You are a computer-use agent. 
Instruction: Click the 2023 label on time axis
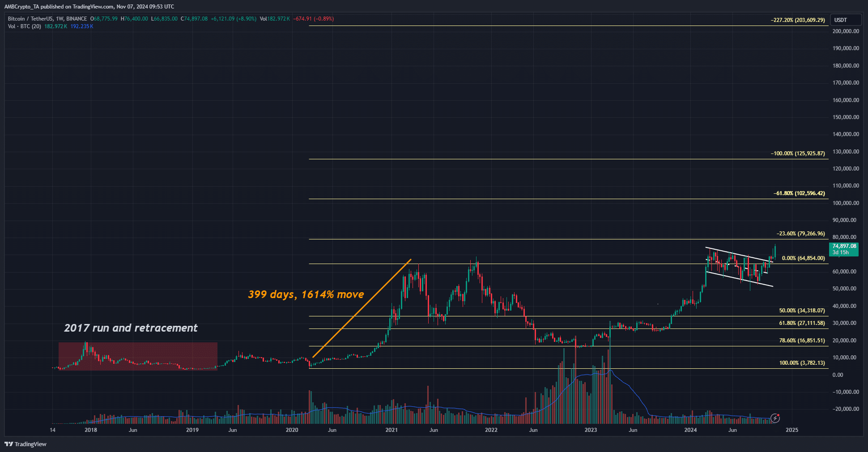(x=591, y=430)
